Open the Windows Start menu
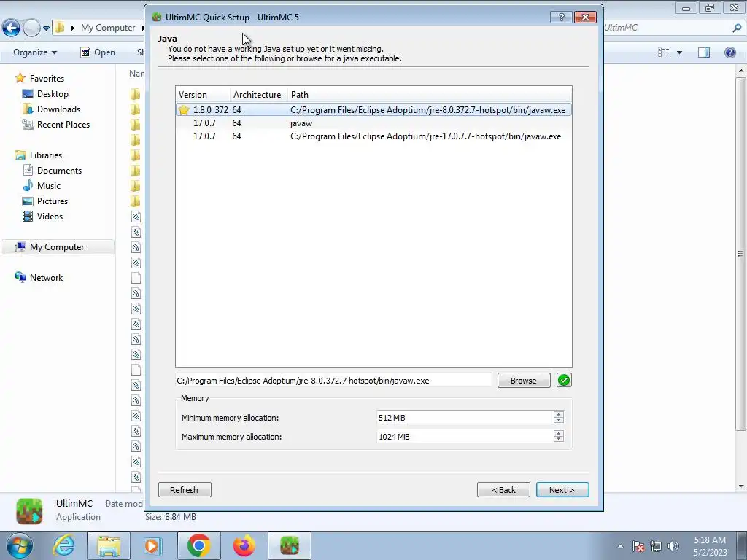Viewport: 747px width, 560px height. click(x=19, y=545)
